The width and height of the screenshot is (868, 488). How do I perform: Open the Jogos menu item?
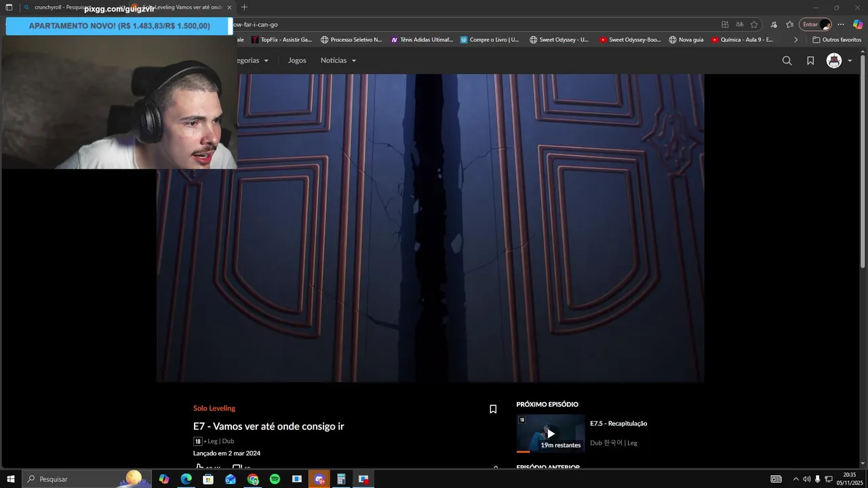pyautogui.click(x=297, y=60)
